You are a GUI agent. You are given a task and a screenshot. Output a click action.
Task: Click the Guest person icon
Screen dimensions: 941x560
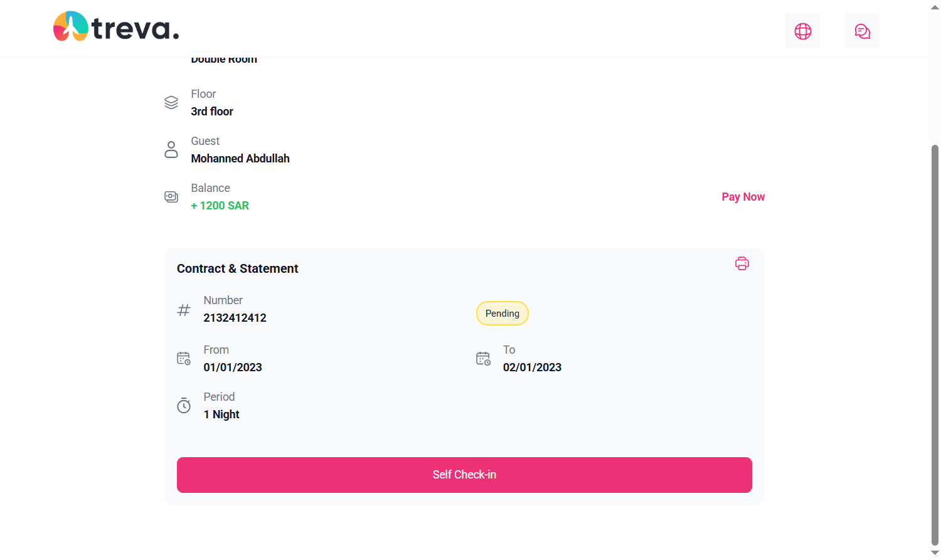tap(171, 149)
